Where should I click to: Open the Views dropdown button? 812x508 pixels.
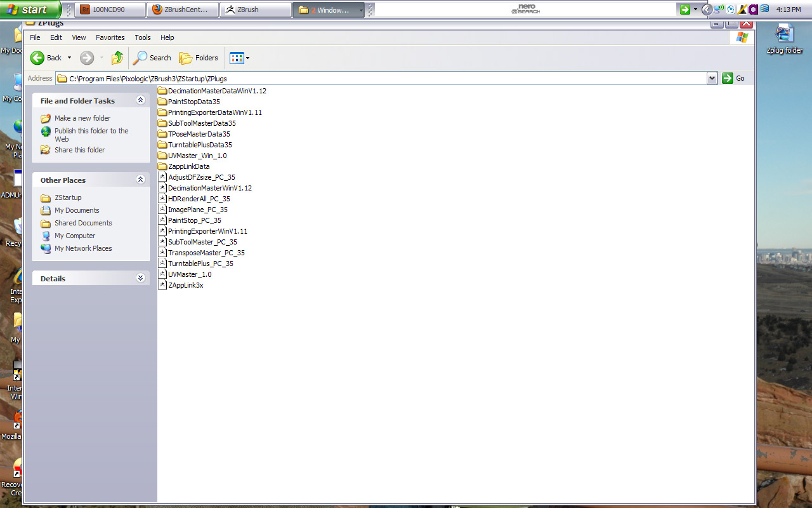[x=239, y=58]
